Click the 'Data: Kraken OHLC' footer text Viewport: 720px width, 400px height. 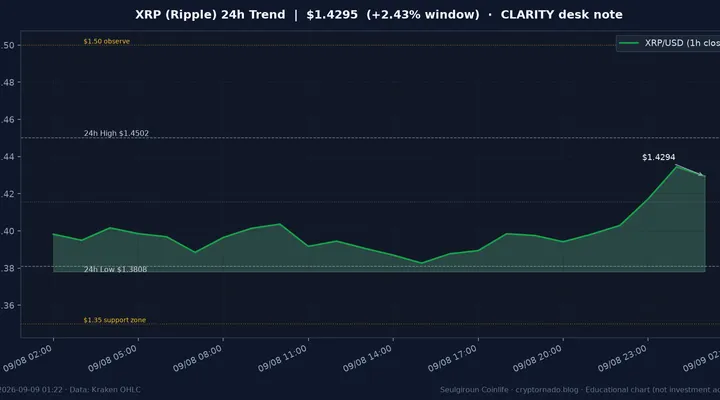coord(105,390)
